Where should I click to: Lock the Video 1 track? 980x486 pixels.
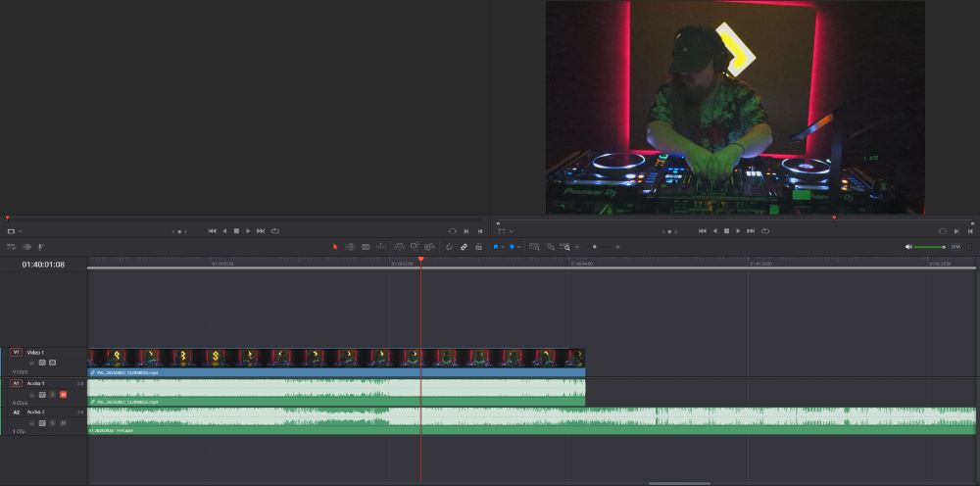32,363
